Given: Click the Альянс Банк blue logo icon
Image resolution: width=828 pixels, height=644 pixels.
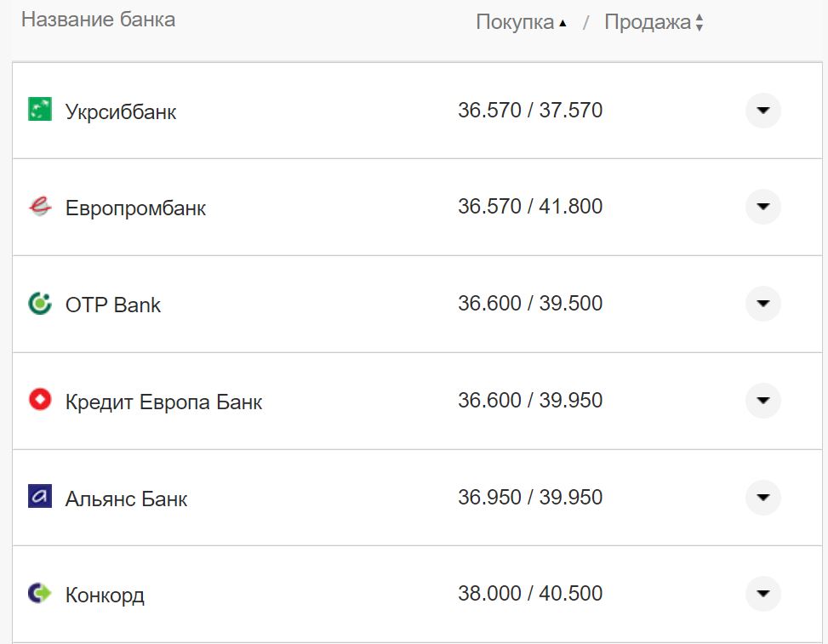Looking at the screenshot, I should [40, 497].
